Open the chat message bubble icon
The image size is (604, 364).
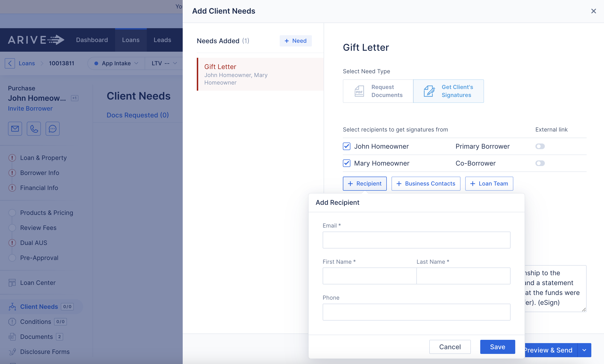tap(52, 128)
